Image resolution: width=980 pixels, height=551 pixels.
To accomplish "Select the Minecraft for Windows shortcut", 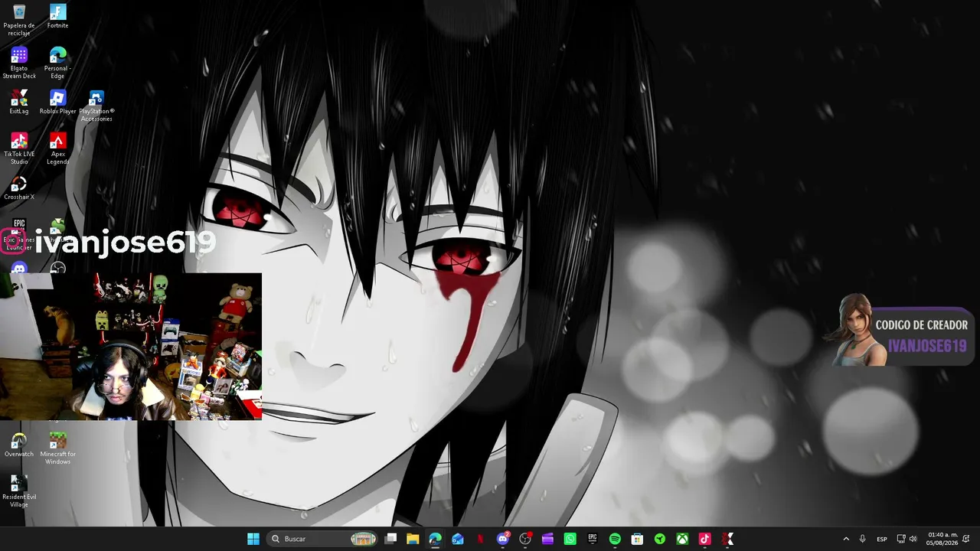I will [x=57, y=448].
